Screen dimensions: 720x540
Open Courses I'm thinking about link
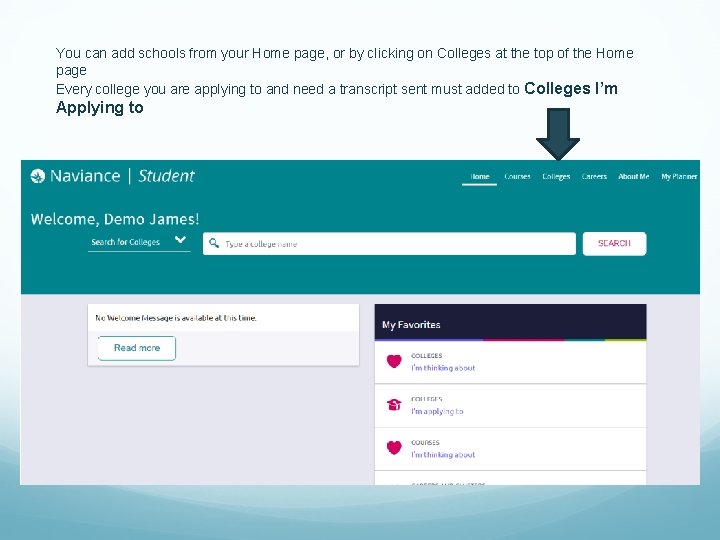[x=443, y=455]
